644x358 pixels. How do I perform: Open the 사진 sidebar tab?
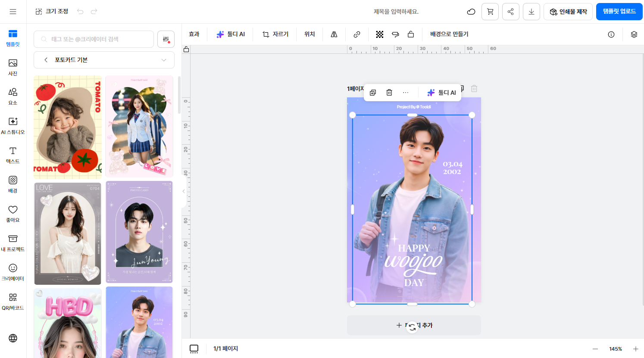(13, 67)
